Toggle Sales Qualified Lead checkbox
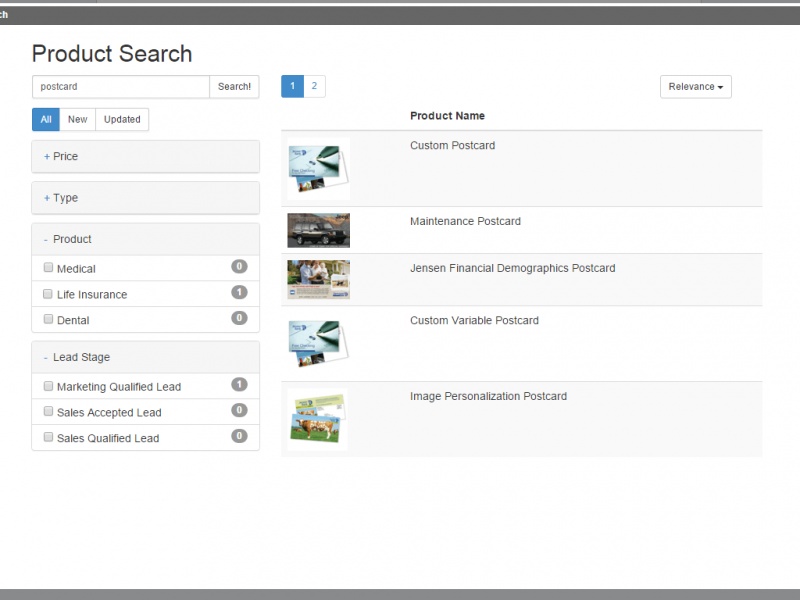Image resolution: width=800 pixels, height=600 pixels. tap(48, 437)
